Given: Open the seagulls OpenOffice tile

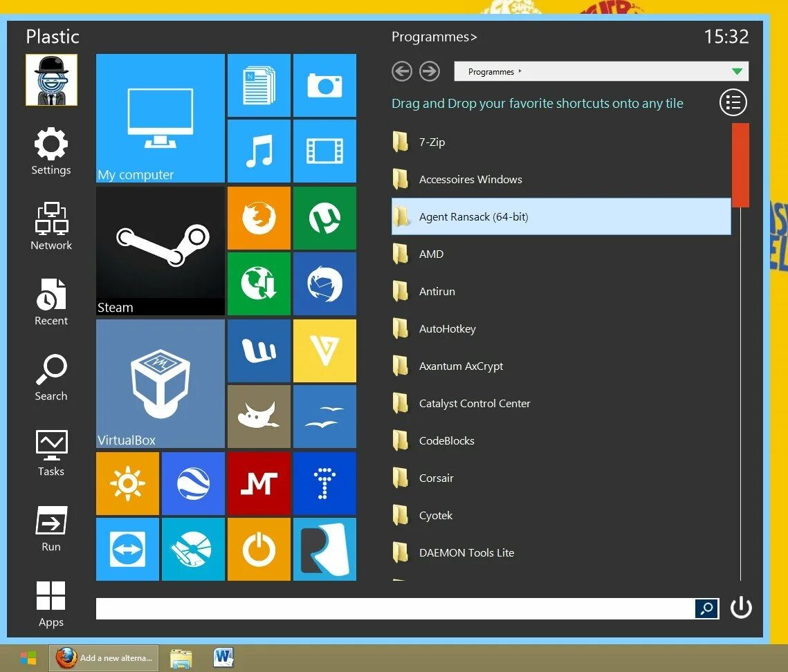Looking at the screenshot, I should (x=324, y=416).
